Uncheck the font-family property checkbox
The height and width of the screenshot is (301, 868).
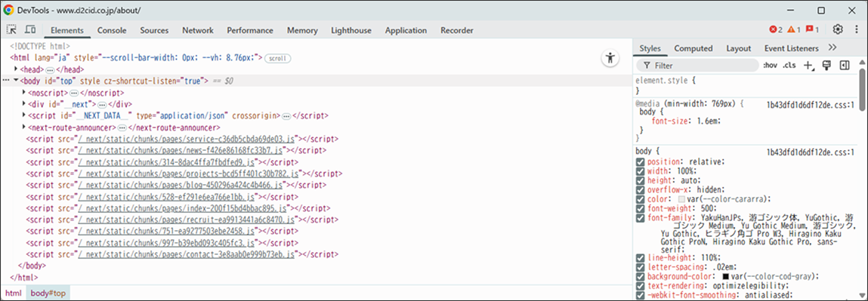(x=641, y=217)
